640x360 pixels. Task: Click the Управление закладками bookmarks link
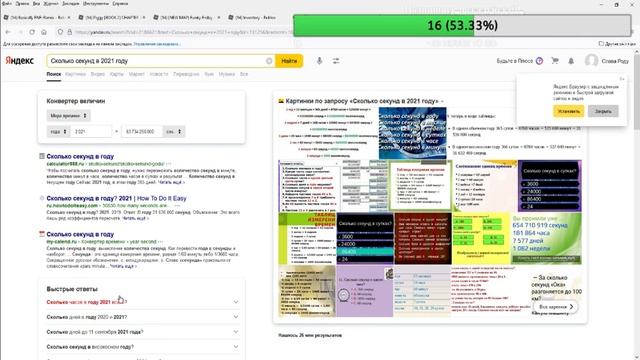[x=157, y=44]
